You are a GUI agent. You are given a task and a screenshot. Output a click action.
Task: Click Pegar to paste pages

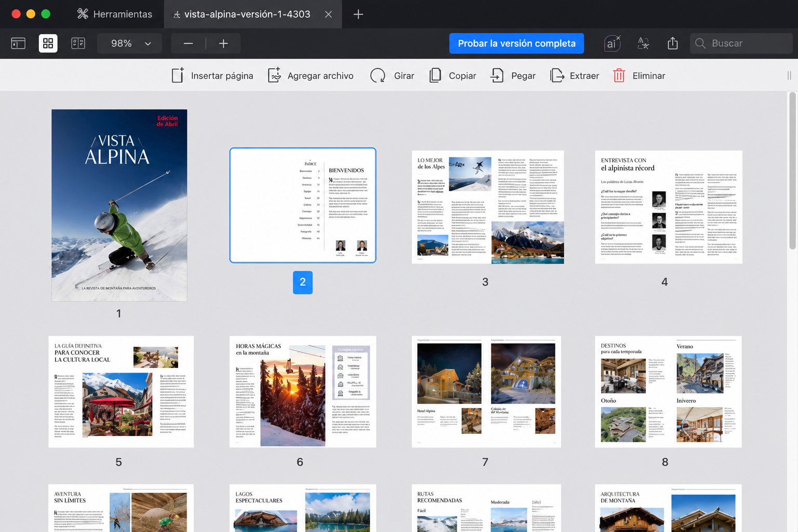click(x=513, y=76)
